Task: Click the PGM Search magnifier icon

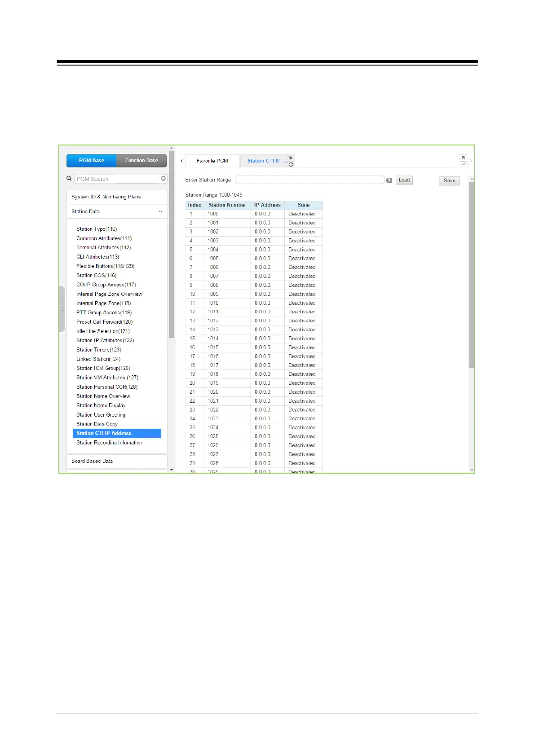Action: [69, 178]
